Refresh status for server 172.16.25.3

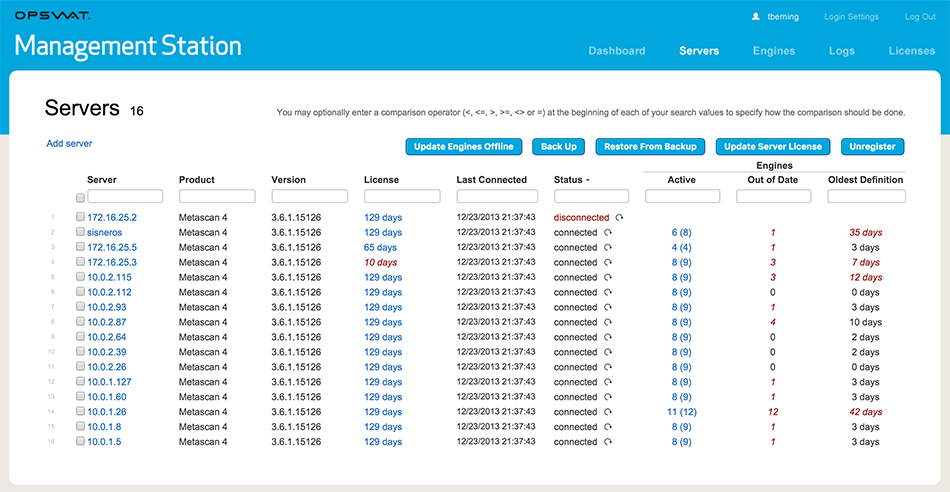tap(608, 262)
